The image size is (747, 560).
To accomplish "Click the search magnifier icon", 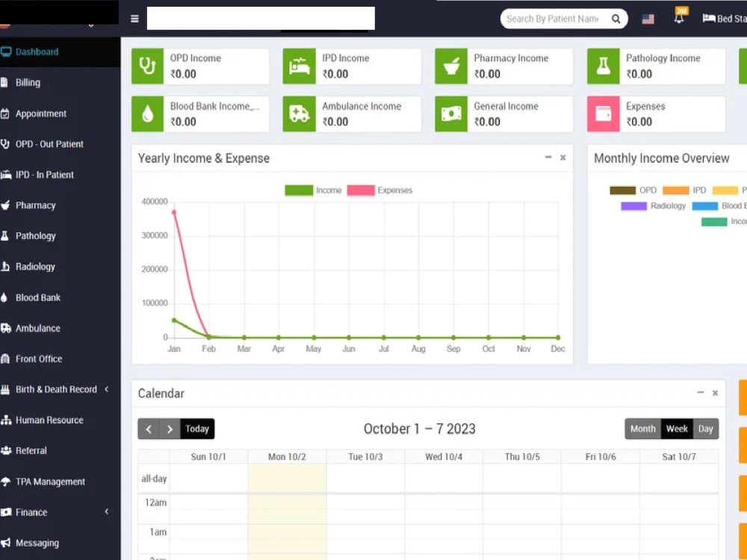I will click(x=616, y=19).
